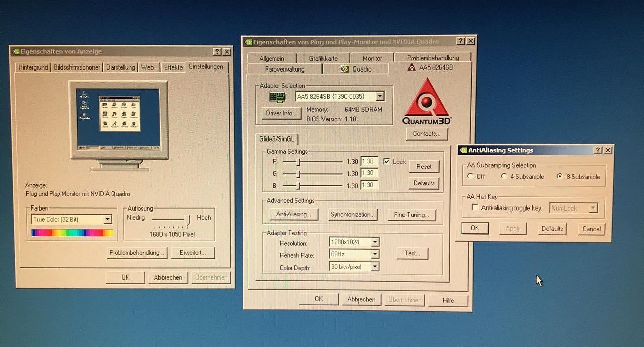Open the Grafikkarte tab
This screenshot has width=644, height=347.
pyautogui.click(x=324, y=58)
